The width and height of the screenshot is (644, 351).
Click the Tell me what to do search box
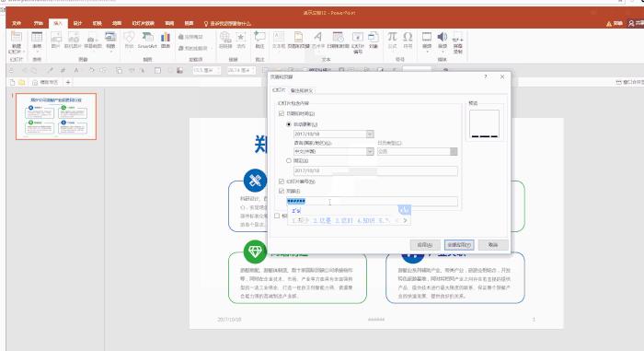tap(227, 23)
